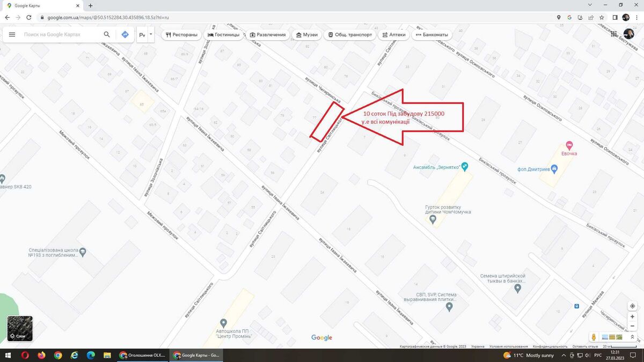Toggle the Слои layers satellite view
Viewport: 644px width, 362px height.
pyautogui.click(x=20, y=328)
